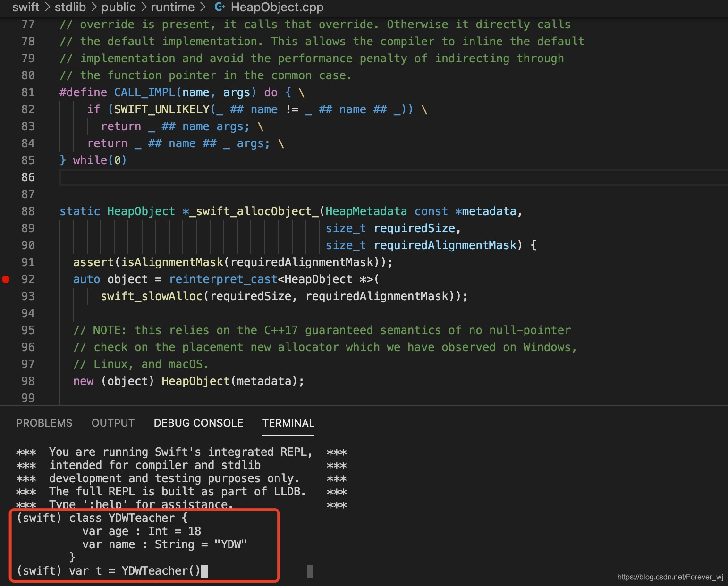Click 'requiredAlignmentMask' parameter on line 90
728x586 pixels.
pos(445,245)
